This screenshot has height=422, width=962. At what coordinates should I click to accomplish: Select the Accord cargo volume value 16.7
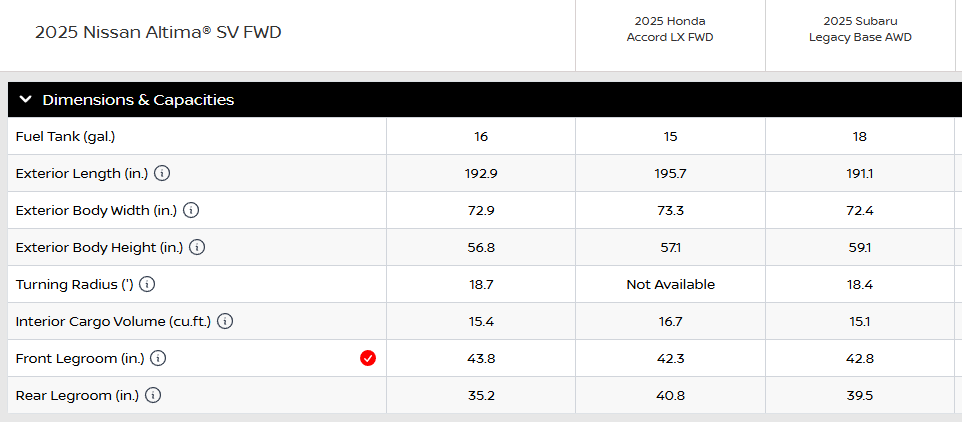point(670,321)
